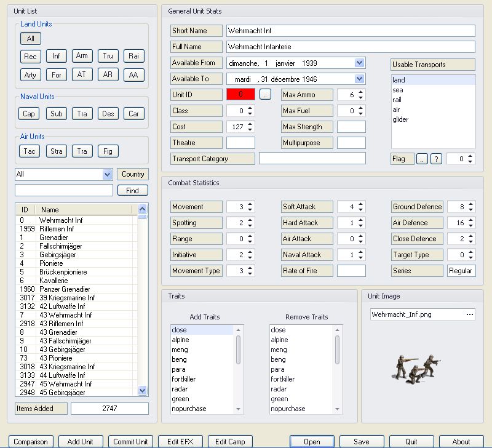
Task: Open the Comparison view
Action: (31, 441)
